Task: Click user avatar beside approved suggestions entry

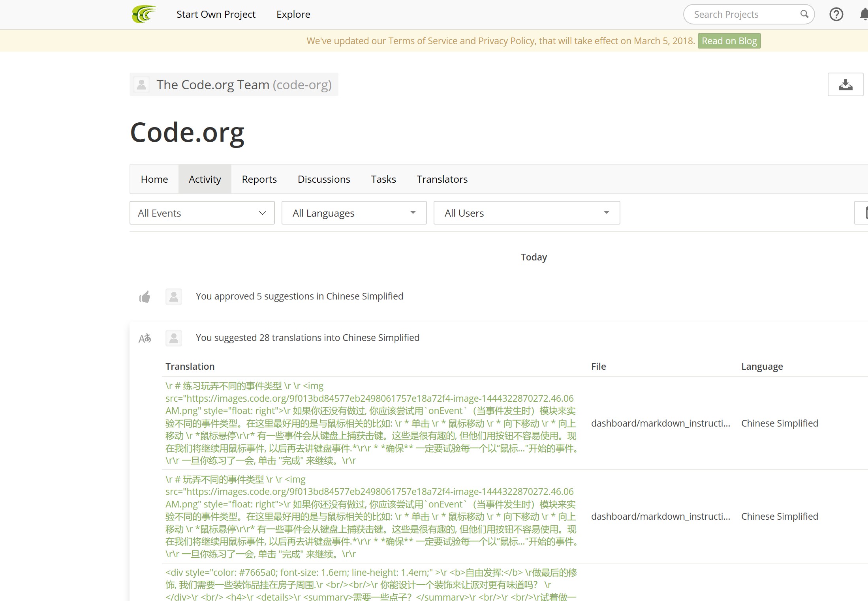Action: 174,297
